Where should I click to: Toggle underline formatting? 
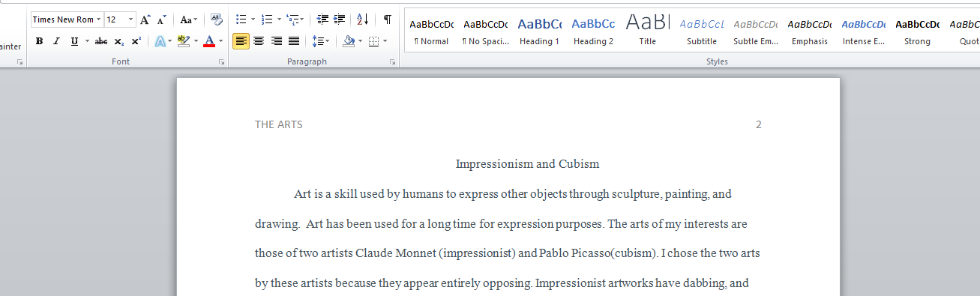pyautogui.click(x=74, y=41)
